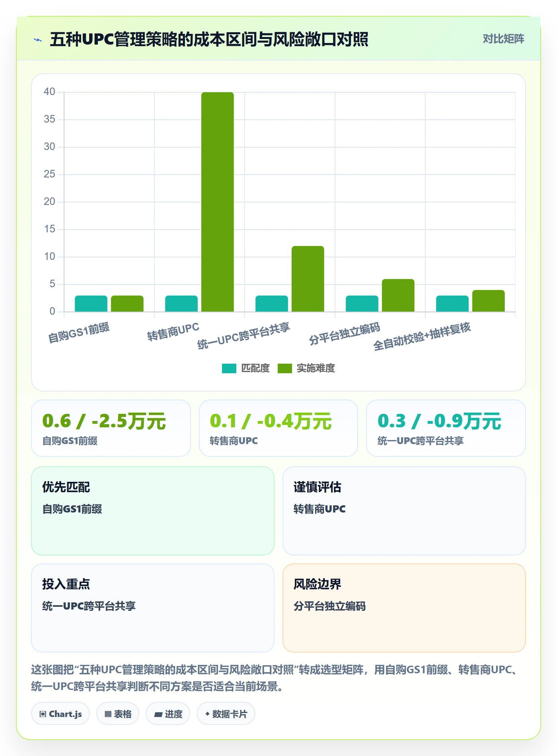Toggle the 匹配度 legend swatch
Image resolution: width=557 pixels, height=756 pixels.
pos(229,368)
